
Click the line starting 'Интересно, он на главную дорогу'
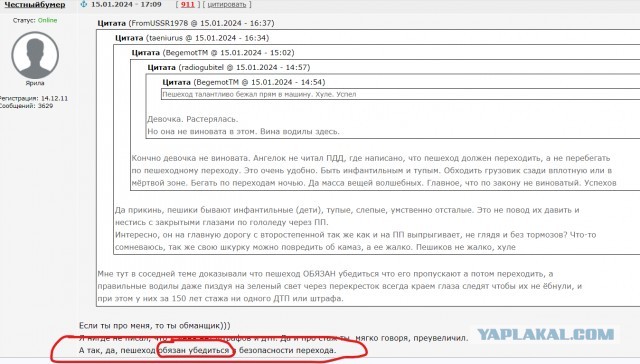pyautogui.click(x=356, y=235)
